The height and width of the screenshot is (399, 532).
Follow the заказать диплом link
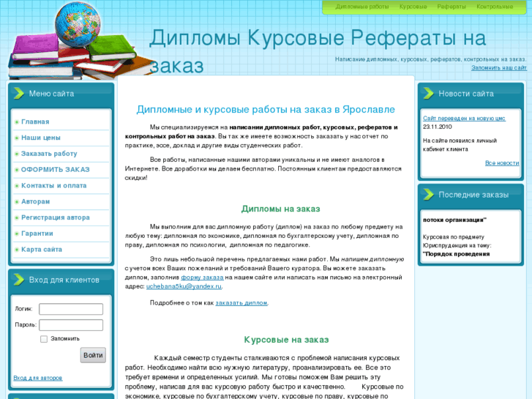241,302
